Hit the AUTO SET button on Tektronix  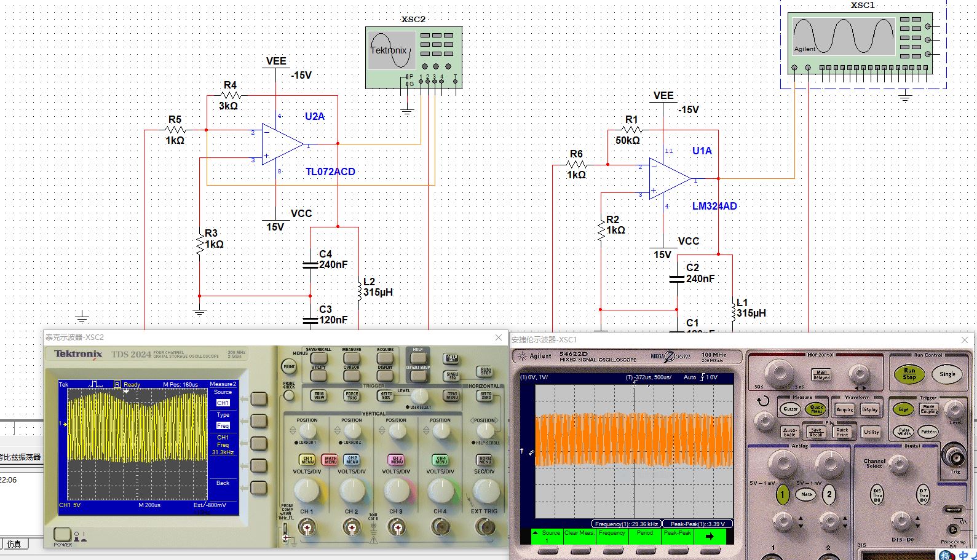(x=452, y=358)
